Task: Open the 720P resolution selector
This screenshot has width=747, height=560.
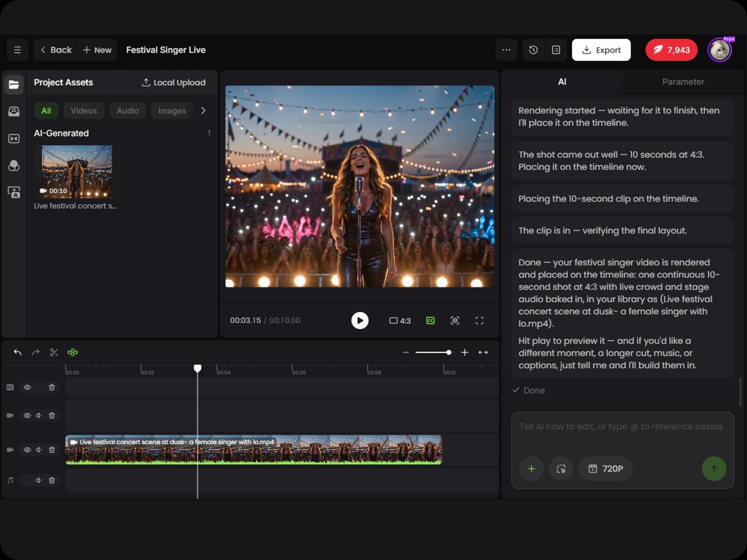Action: (x=606, y=469)
